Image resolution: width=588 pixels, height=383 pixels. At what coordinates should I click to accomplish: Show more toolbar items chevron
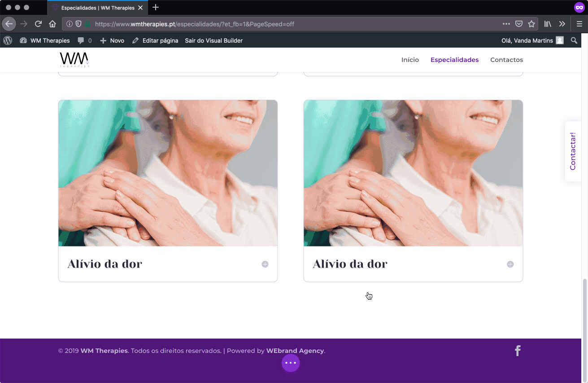[562, 24]
